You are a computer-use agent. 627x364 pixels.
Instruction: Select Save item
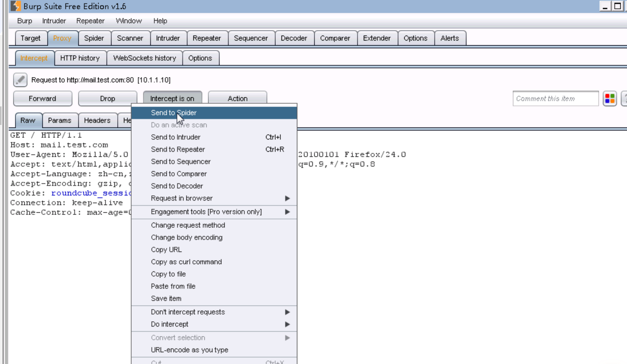coord(214,299)
